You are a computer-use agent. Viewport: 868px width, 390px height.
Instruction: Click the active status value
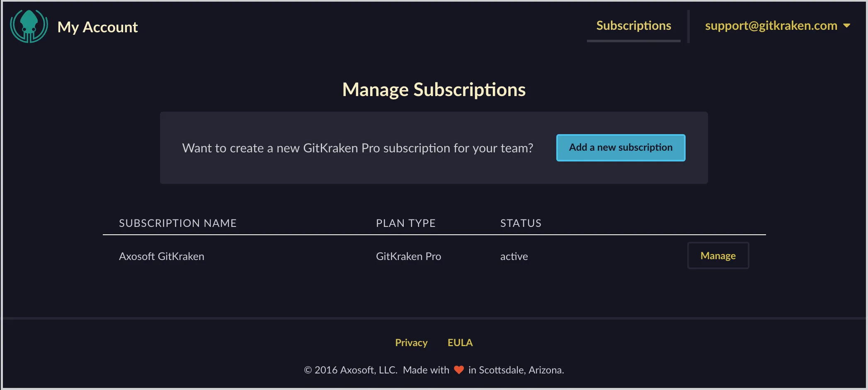tap(514, 257)
